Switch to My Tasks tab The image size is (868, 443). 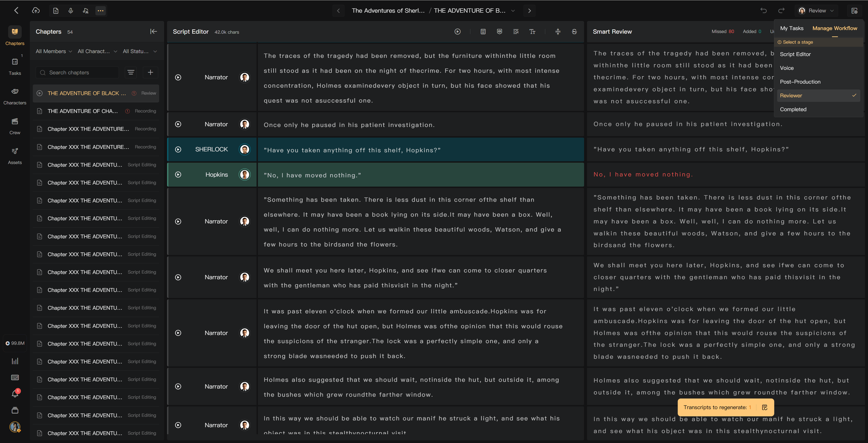pos(792,28)
